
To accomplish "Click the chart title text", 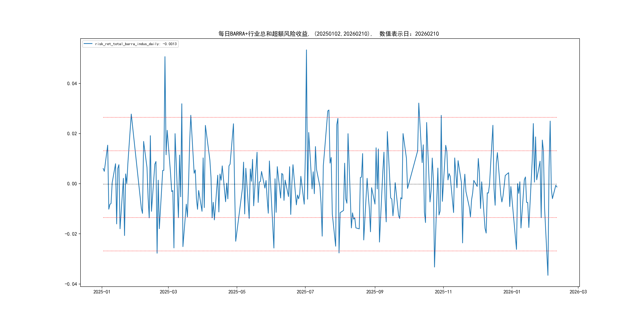I will click(x=329, y=34).
